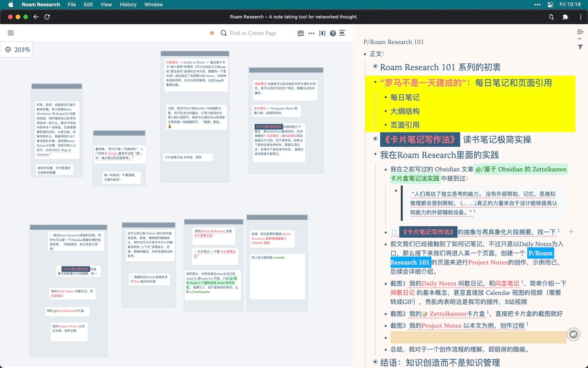Reload the page with the refresh icon
Screen dimensions: 588x368
click(x=47, y=16)
